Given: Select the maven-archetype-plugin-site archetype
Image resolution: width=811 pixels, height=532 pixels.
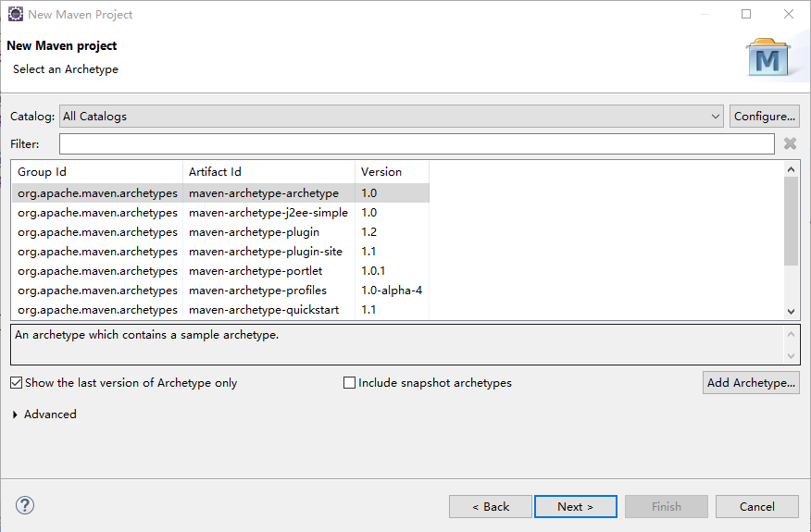Looking at the screenshot, I should click(220, 252).
